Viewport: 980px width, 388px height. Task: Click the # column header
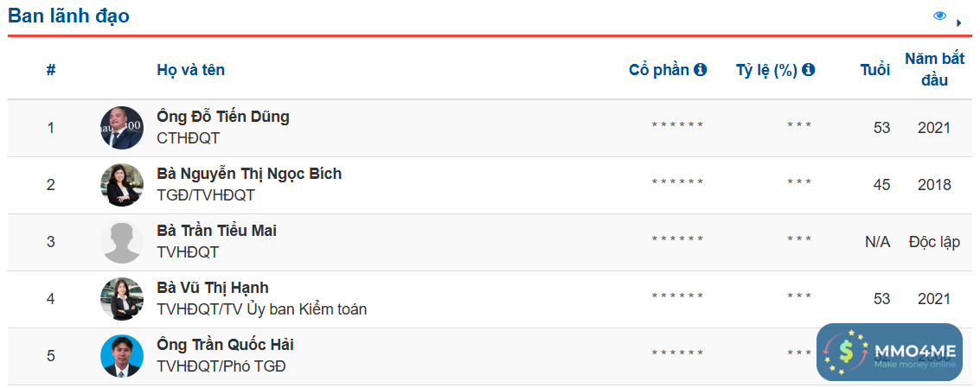coord(51,70)
